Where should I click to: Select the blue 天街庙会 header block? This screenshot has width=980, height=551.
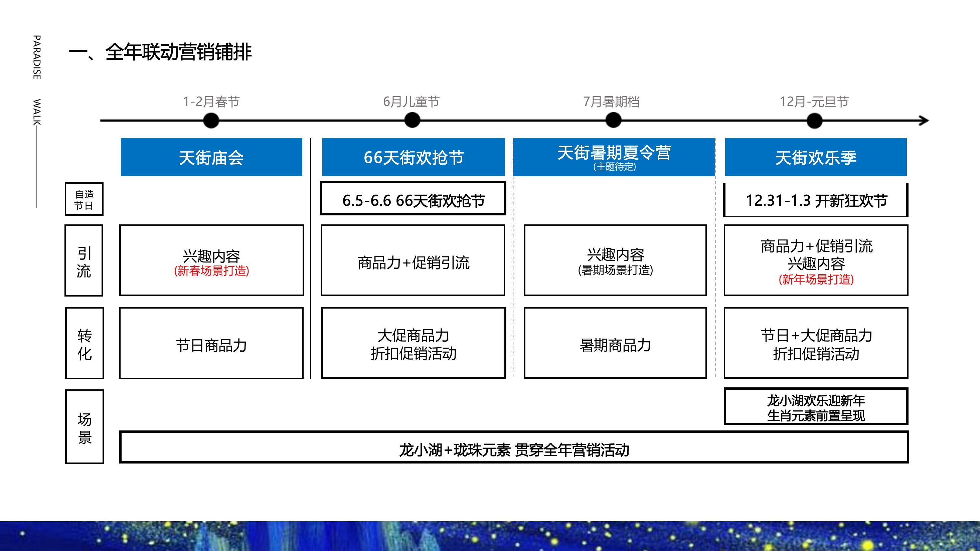(211, 157)
